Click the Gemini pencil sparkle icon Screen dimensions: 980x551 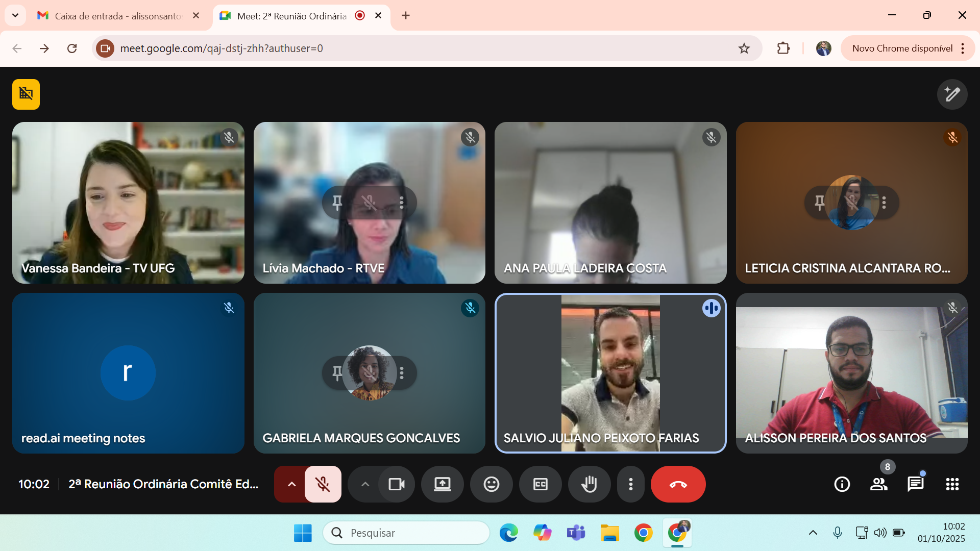(952, 94)
